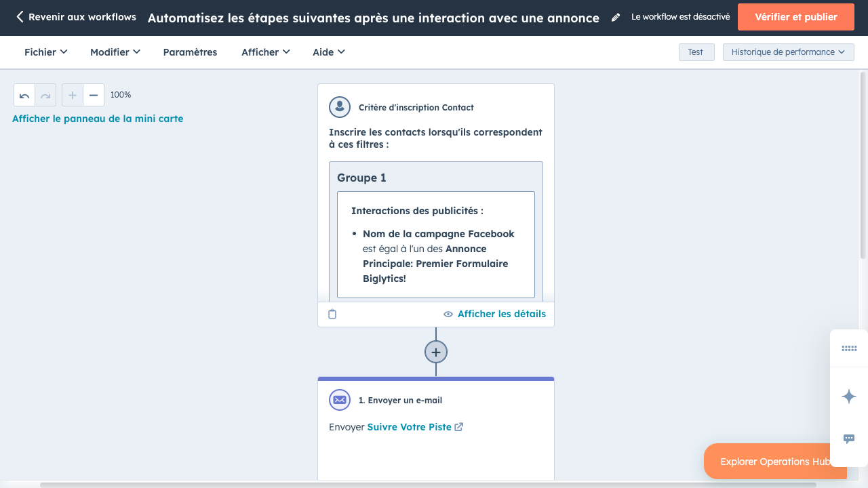Screen dimensions: 868x488
Task: Open the Paramètres menu item
Action: (190, 52)
